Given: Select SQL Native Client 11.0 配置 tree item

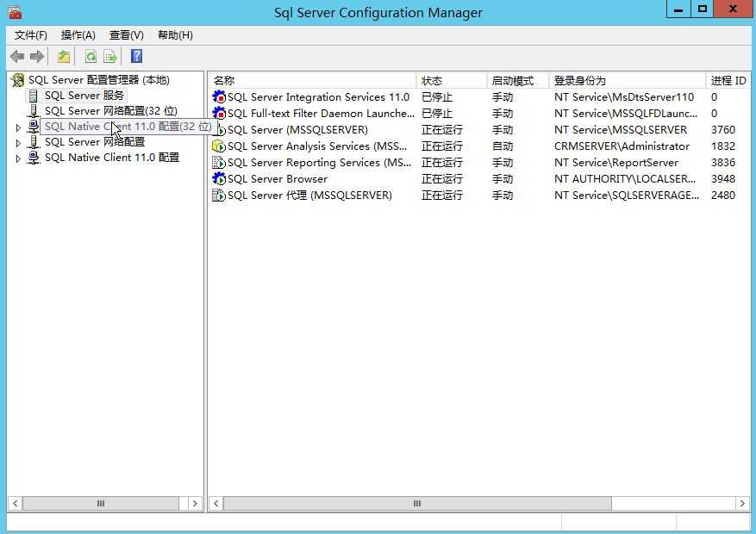Looking at the screenshot, I should point(112,158).
